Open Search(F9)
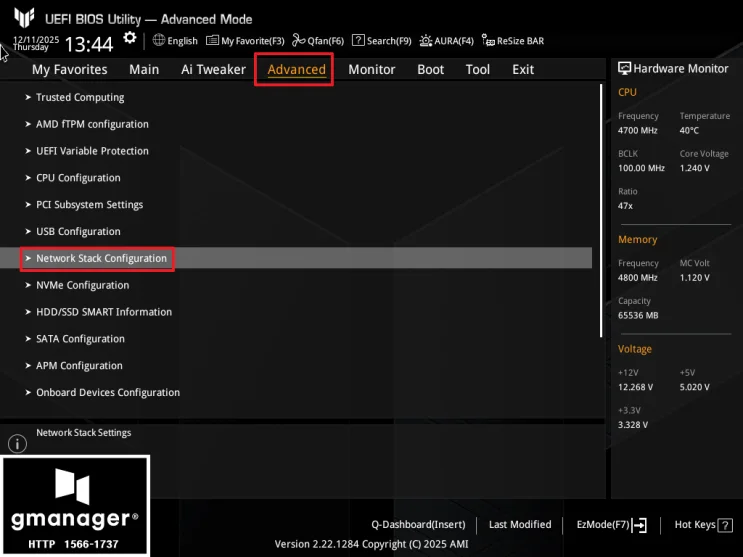743x557 pixels. pos(389,41)
